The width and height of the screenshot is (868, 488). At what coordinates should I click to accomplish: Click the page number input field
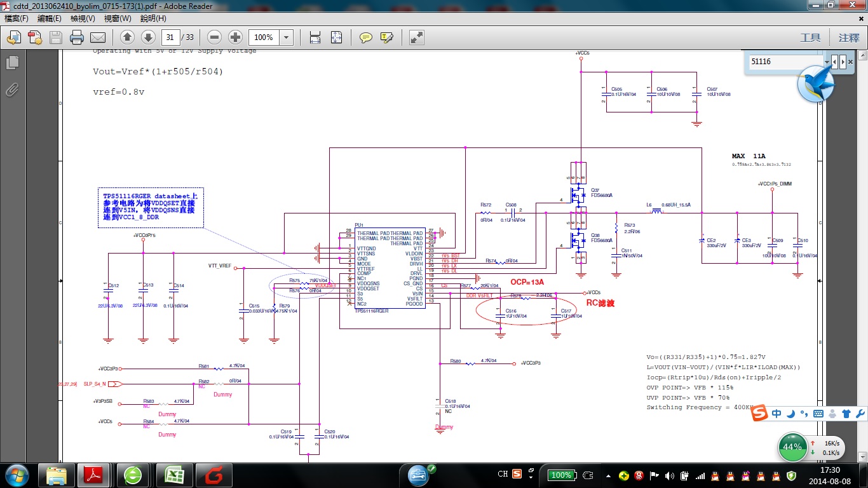170,37
